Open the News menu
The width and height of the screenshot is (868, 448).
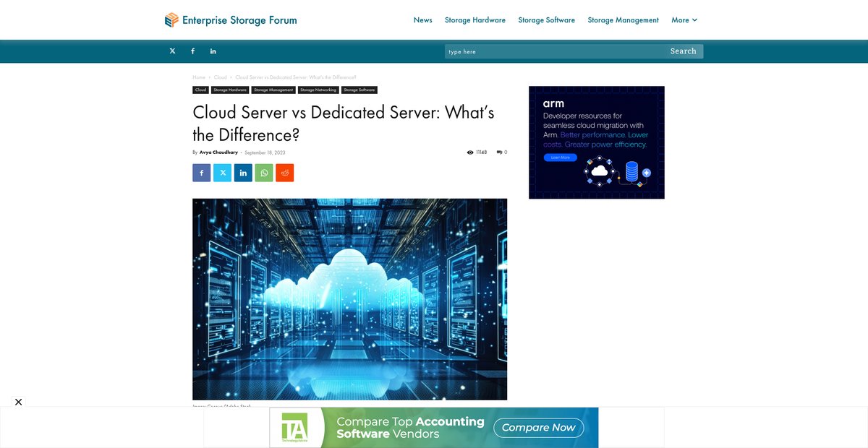pos(423,20)
